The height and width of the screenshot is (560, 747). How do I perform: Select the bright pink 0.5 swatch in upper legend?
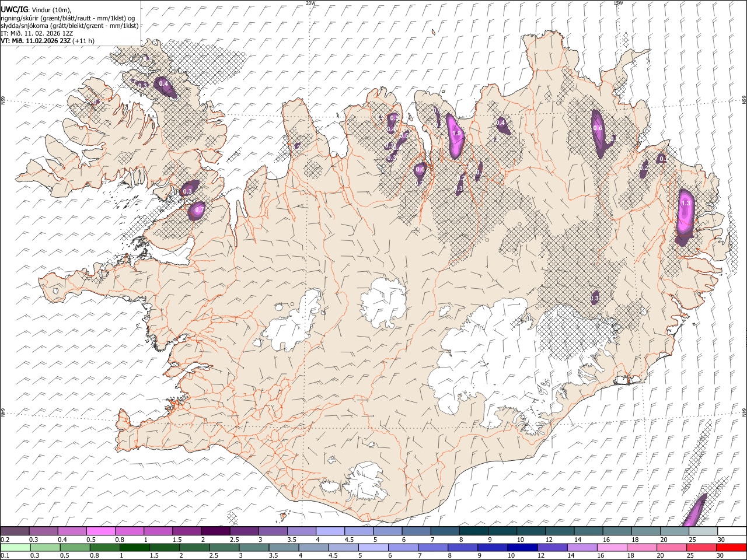tap(100, 531)
